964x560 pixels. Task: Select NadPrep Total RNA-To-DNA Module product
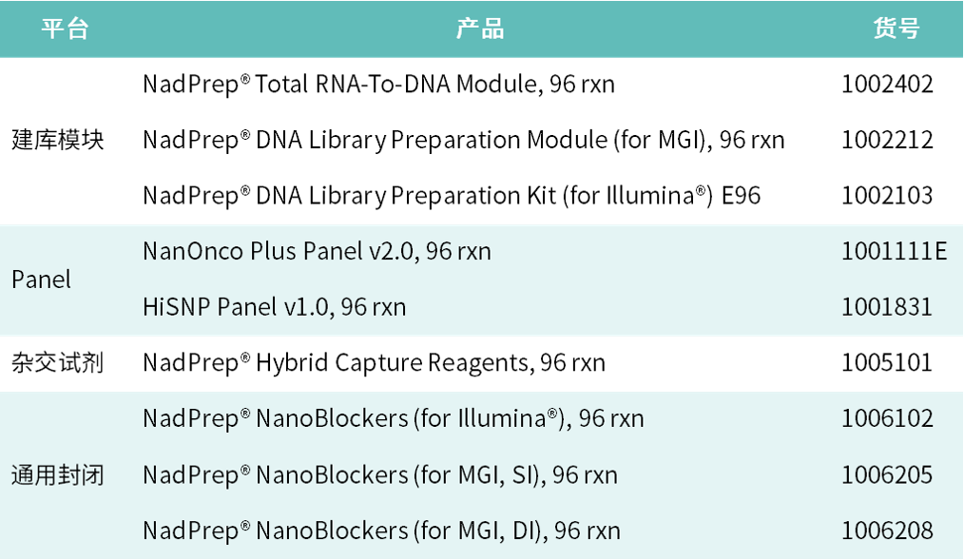(378, 85)
